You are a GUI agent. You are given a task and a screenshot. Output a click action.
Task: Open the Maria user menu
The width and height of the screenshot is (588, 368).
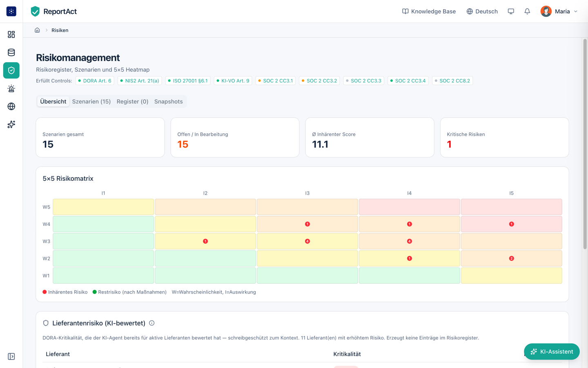(559, 11)
